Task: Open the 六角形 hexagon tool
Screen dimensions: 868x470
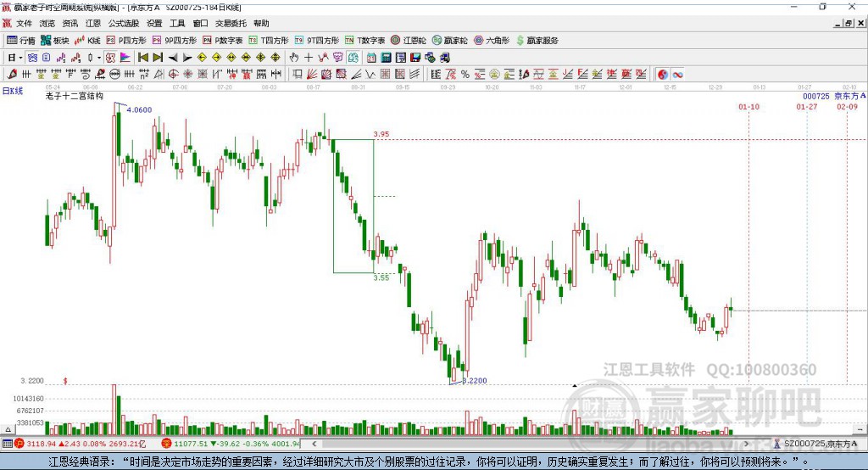Action: tap(492, 41)
